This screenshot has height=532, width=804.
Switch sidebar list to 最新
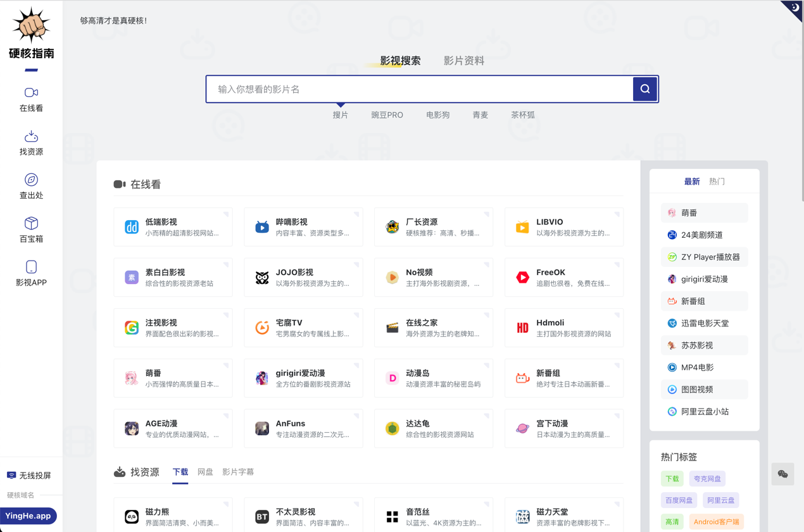692,182
